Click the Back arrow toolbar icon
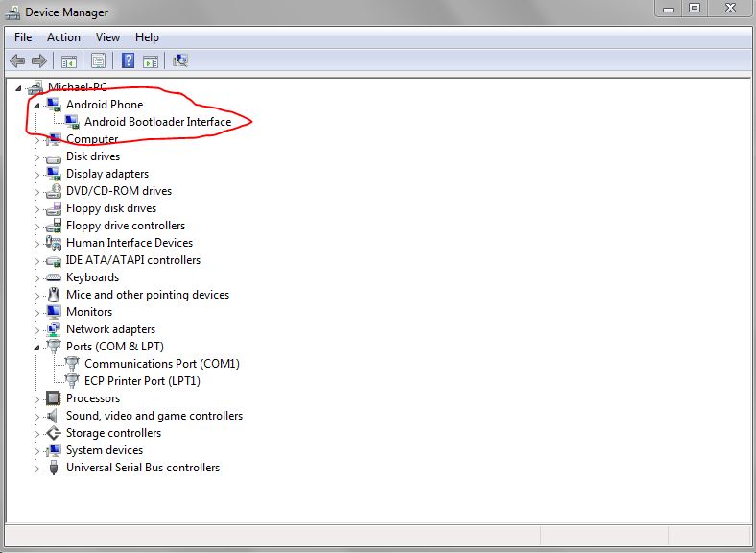Image resolution: width=756 pixels, height=553 pixels. [17, 60]
